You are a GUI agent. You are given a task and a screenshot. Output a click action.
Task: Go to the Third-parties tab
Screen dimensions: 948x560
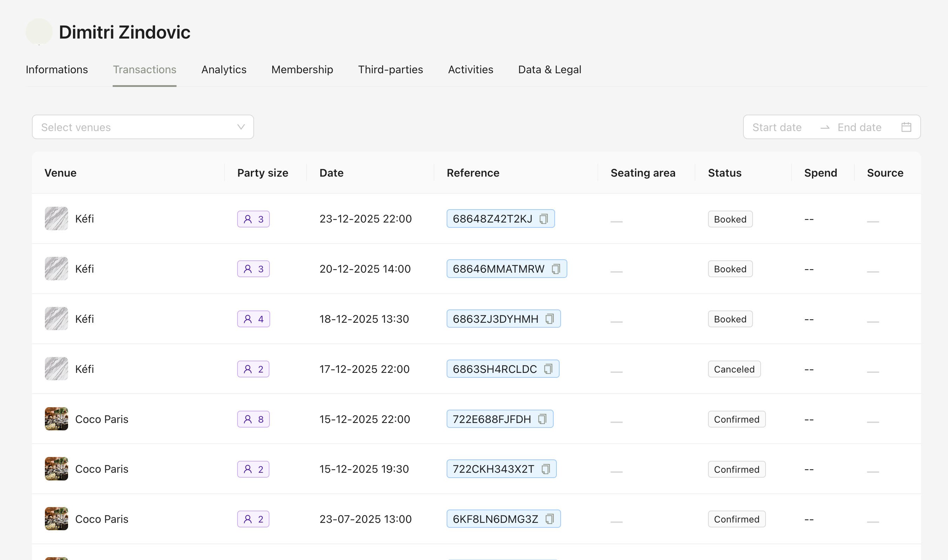390,70
